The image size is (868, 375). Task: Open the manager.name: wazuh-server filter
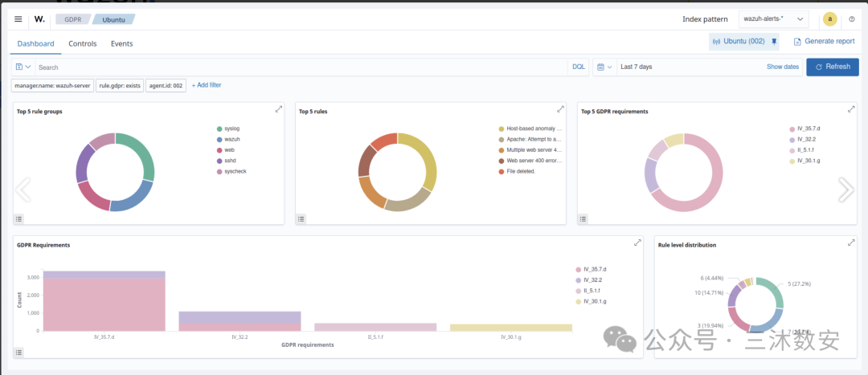pyautogui.click(x=52, y=85)
